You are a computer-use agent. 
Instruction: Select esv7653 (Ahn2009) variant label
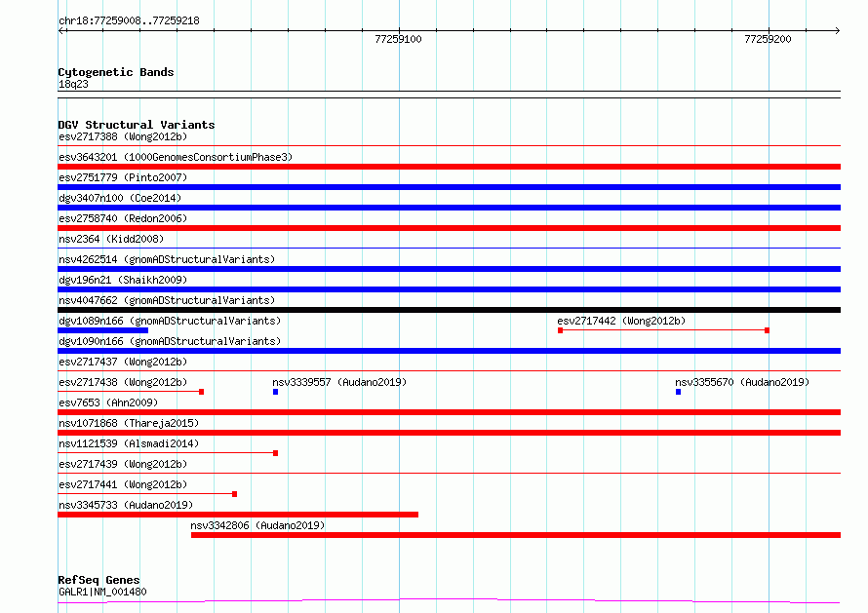click(x=108, y=402)
